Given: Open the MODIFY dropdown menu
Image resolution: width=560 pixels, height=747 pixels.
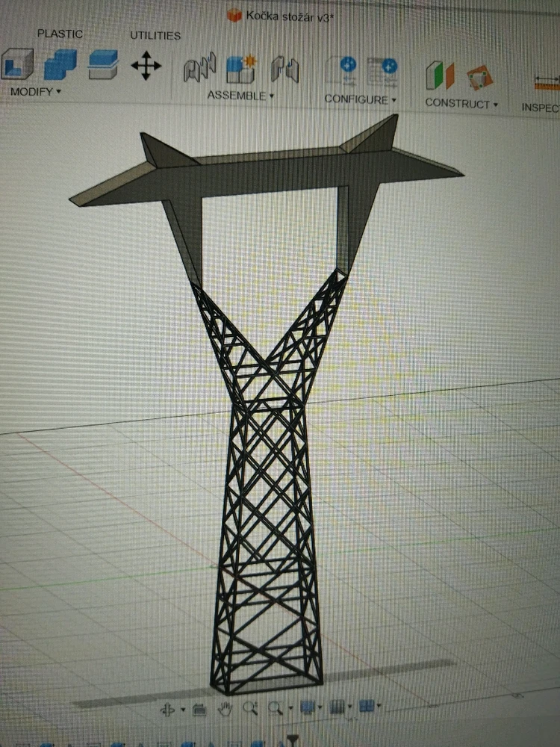Looking at the screenshot, I should [x=35, y=92].
